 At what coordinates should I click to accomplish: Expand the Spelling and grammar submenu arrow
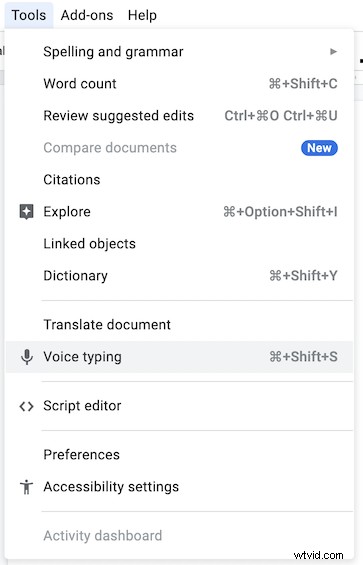[333, 52]
